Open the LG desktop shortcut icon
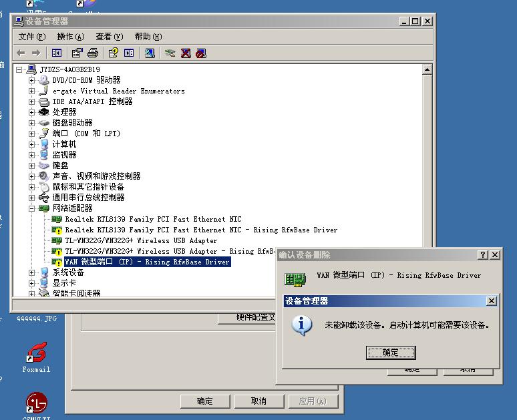 tap(36, 403)
